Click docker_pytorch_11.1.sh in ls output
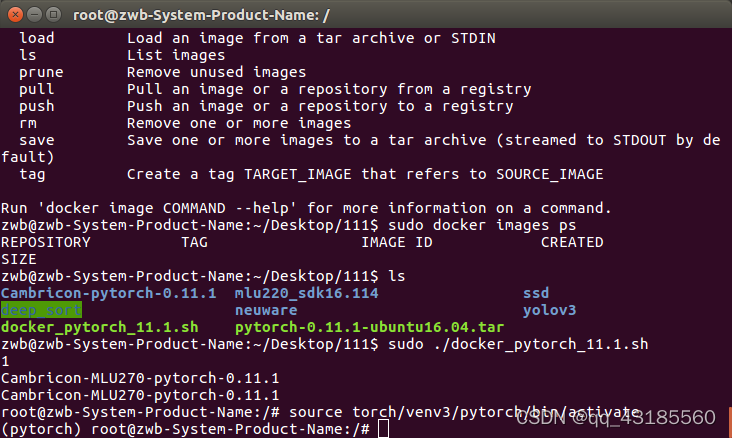Screen dimensions: 732x438 pos(99,327)
